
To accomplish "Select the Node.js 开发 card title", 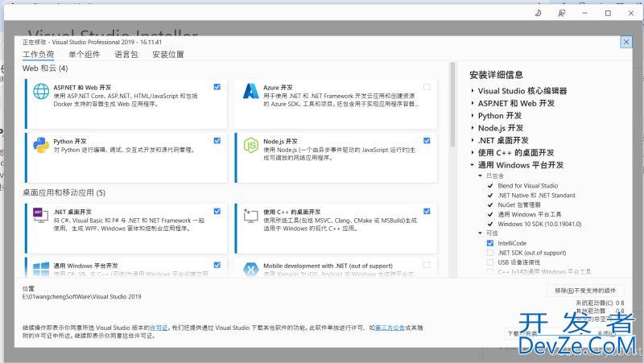I will tap(280, 142).
